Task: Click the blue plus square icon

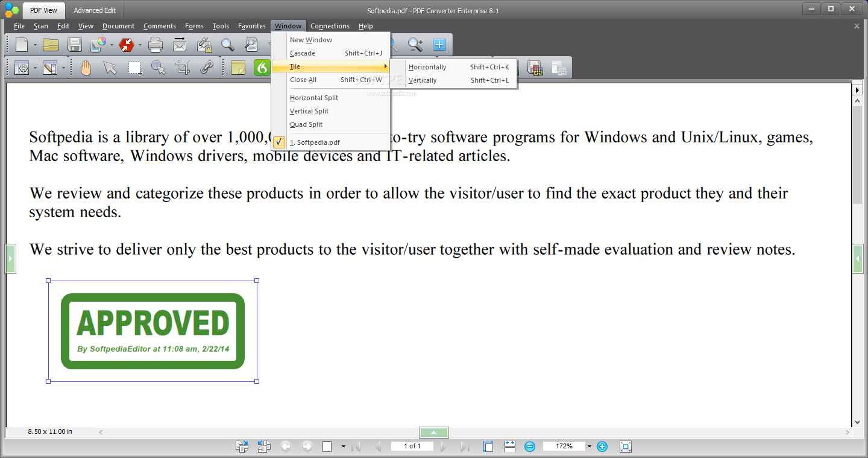Action: tap(439, 44)
